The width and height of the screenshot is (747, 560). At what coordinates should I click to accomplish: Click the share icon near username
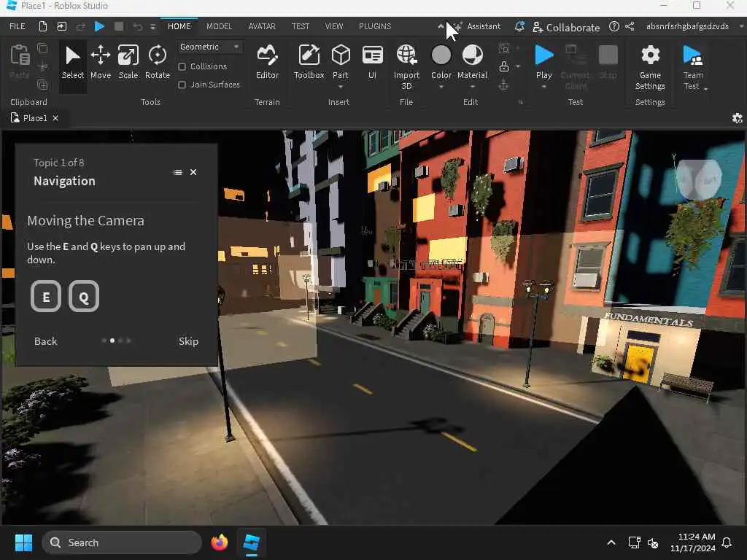[630, 27]
